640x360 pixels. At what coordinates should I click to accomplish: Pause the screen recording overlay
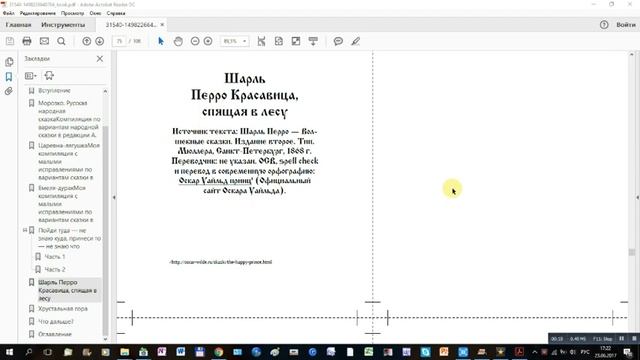click(x=622, y=339)
